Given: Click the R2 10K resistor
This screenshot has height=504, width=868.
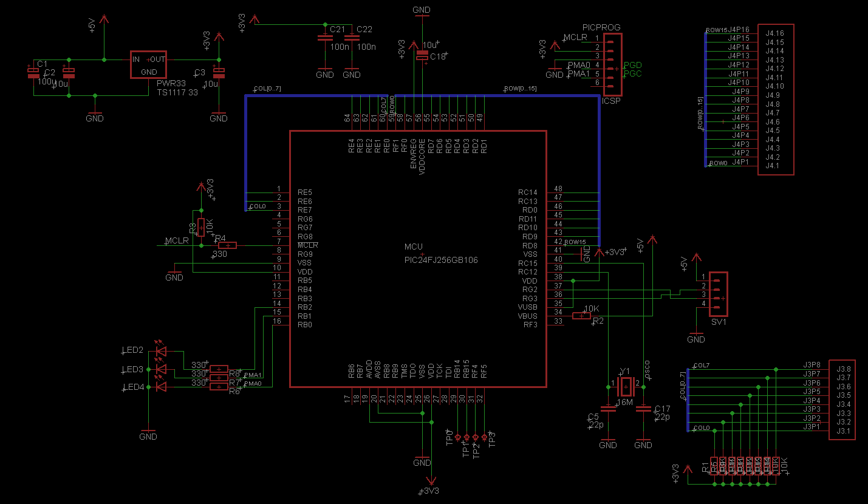Looking at the screenshot, I should pyautogui.click(x=582, y=316).
